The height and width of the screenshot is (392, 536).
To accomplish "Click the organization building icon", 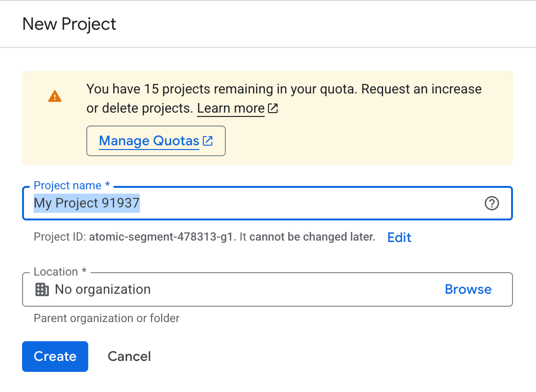I will (x=42, y=289).
